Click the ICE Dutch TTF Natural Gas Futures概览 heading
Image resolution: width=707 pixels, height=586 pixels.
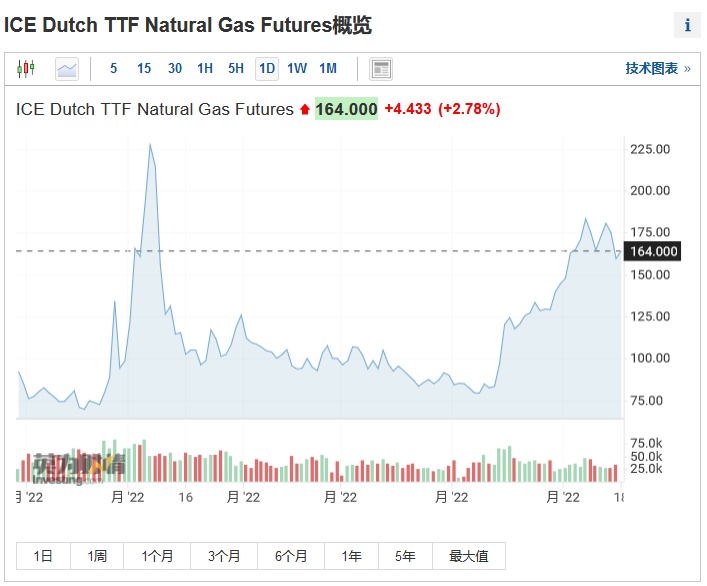188,26
